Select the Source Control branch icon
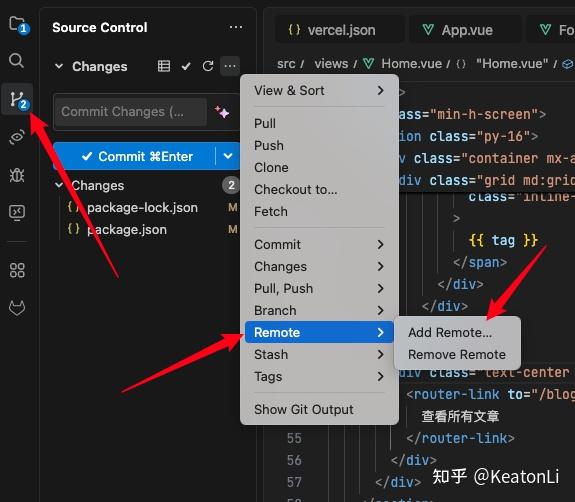The height and width of the screenshot is (502, 575). [18, 99]
